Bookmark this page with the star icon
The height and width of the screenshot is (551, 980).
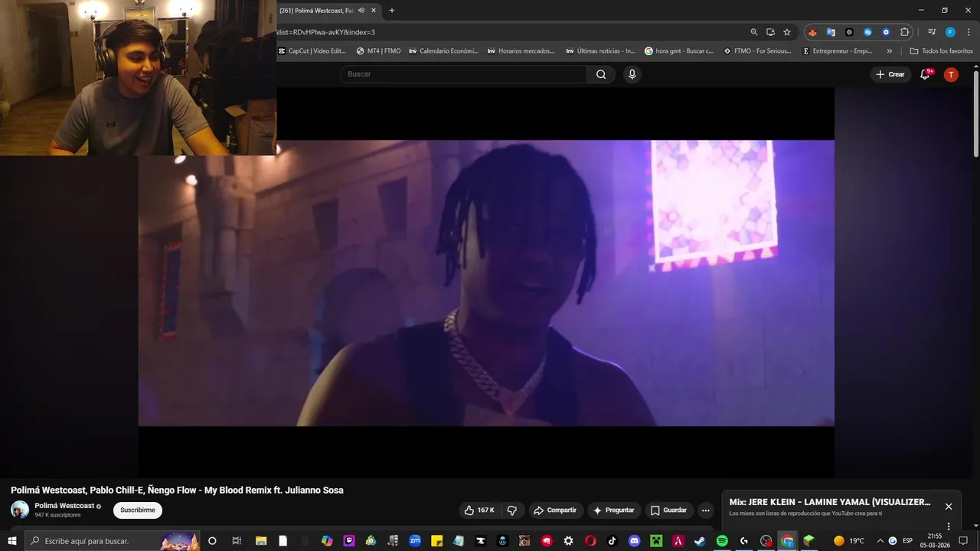[786, 32]
